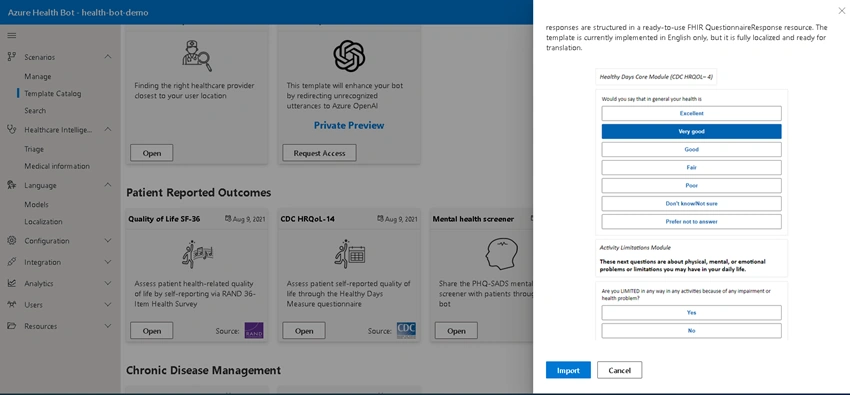Viewport: 850px width, 395px height.
Task: Open Template Catalog in sidebar
Action: [x=53, y=93]
